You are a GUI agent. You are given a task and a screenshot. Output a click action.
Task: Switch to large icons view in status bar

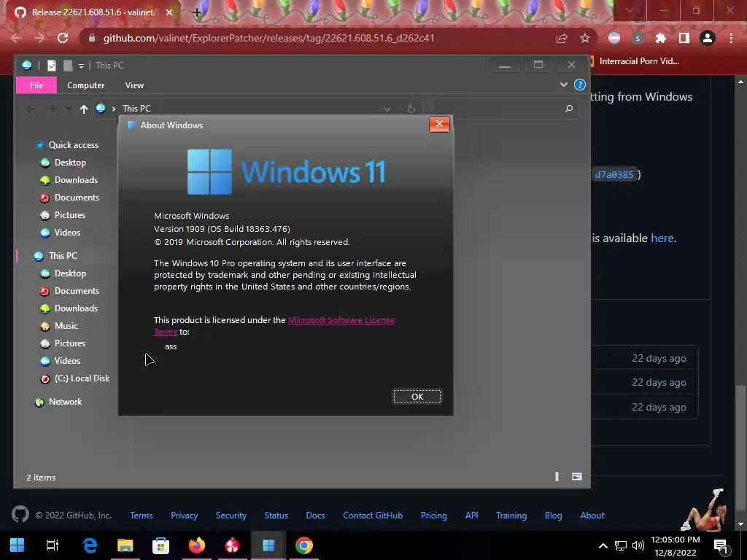(x=576, y=476)
